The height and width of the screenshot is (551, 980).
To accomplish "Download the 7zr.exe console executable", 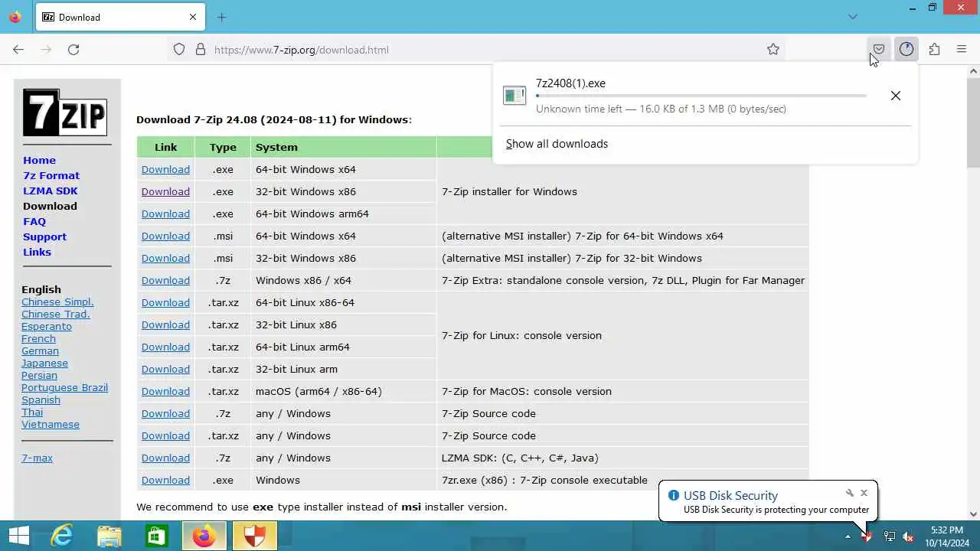I will pyautogui.click(x=165, y=480).
